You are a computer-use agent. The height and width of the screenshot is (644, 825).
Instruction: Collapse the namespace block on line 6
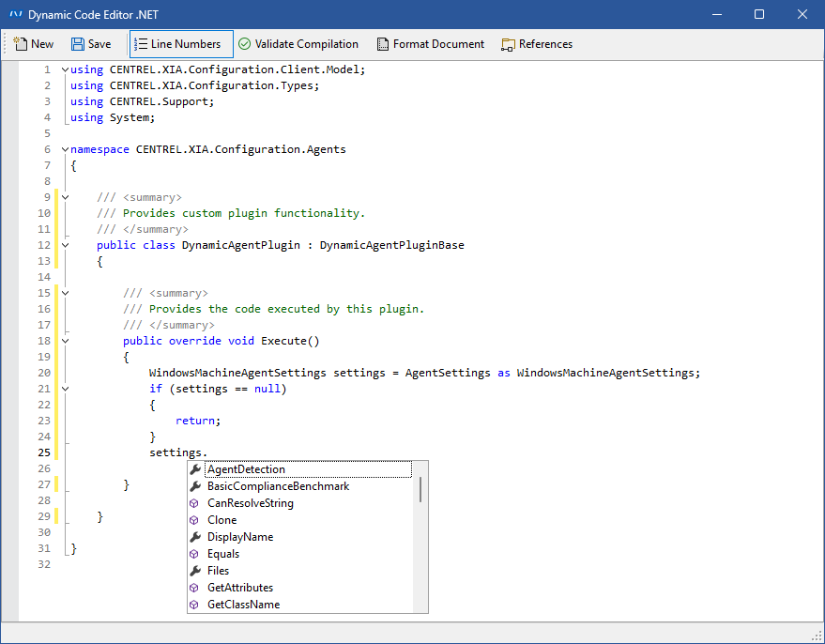tap(65, 149)
